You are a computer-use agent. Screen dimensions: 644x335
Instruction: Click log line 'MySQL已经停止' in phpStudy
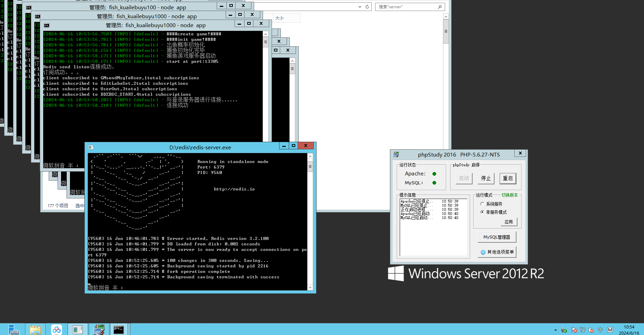pyautogui.click(x=429, y=205)
